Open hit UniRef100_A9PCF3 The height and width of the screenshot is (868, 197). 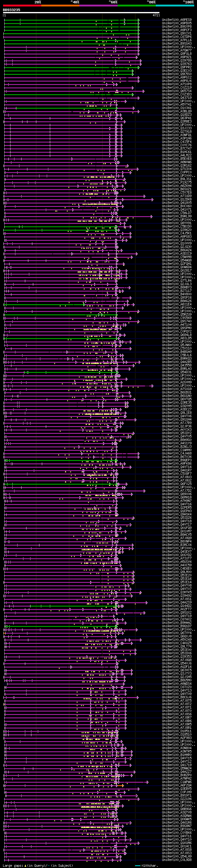(x=177, y=30)
